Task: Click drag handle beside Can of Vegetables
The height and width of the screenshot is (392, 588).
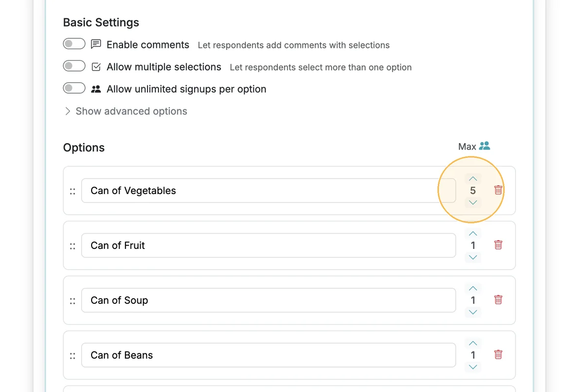Action: (x=73, y=191)
